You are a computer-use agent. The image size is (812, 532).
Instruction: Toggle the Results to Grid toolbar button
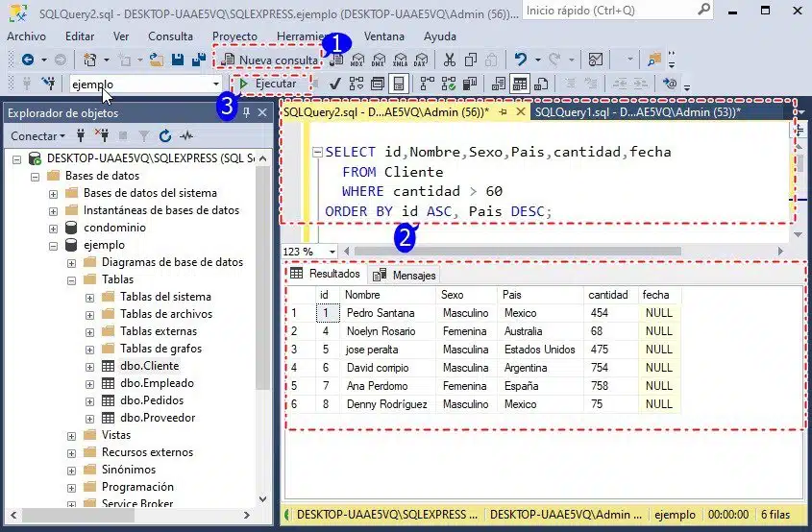coord(519,84)
